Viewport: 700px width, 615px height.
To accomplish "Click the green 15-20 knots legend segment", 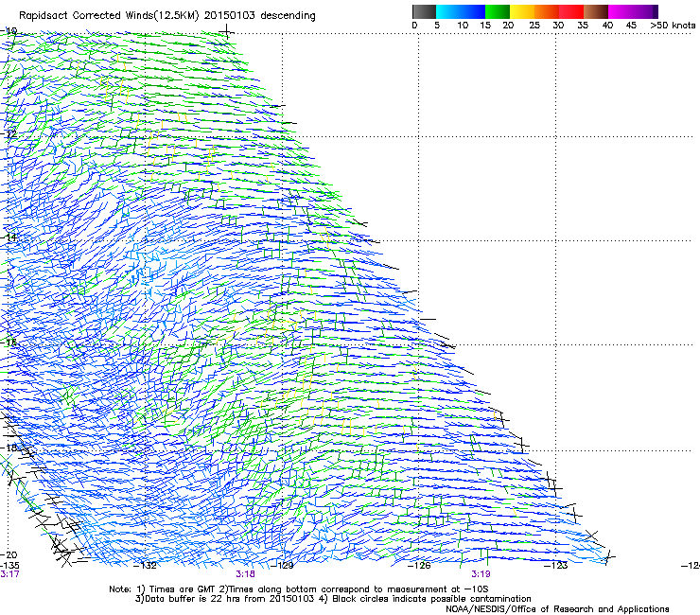I will tap(498, 11).
